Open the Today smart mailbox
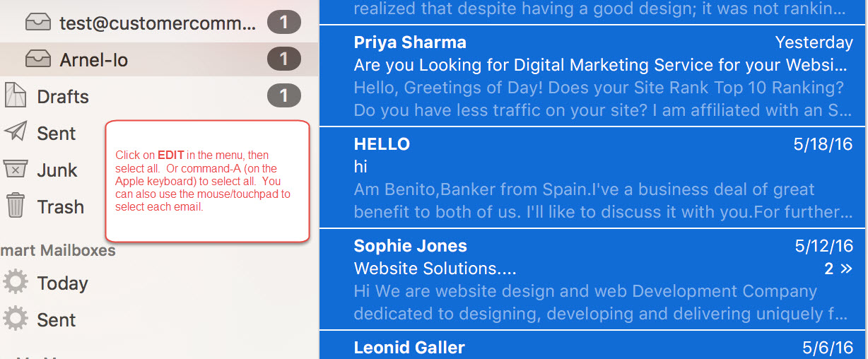The width and height of the screenshot is (868, 359). tap(62, 283)
